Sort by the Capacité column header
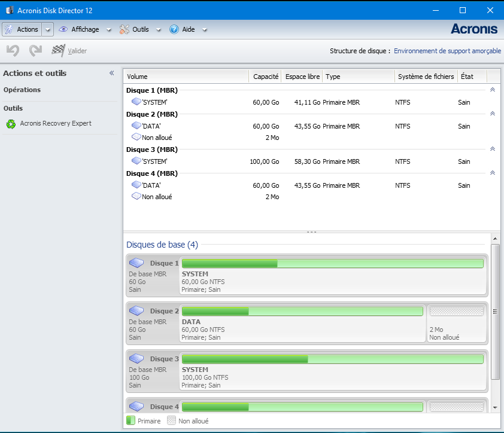 pyautogui.click(x=265, y=77)
